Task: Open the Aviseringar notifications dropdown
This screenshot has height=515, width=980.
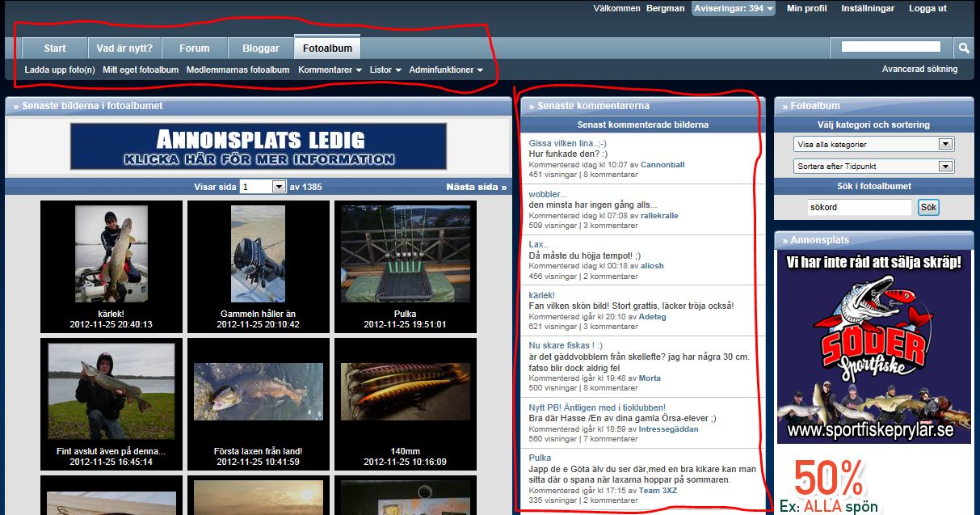Action: [x=733, y=8]
